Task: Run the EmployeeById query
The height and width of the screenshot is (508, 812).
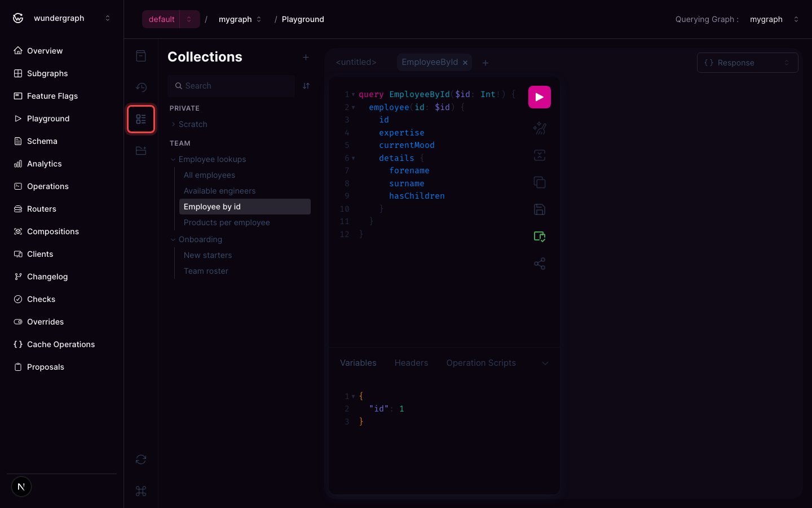Action: tap(539, 97)
